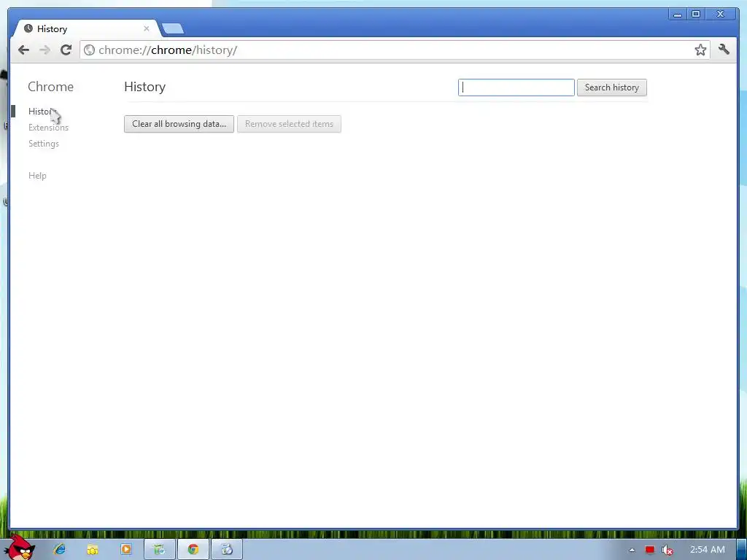
Task: Close the Chrome window
Action: [x=720, y=15]
